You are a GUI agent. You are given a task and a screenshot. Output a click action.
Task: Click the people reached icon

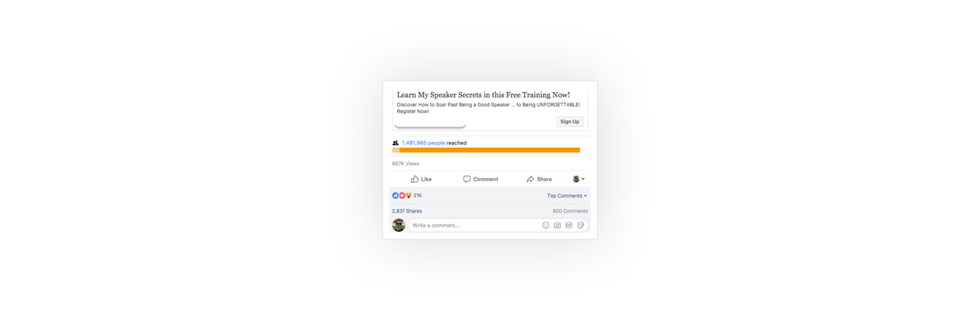[395, 143]
